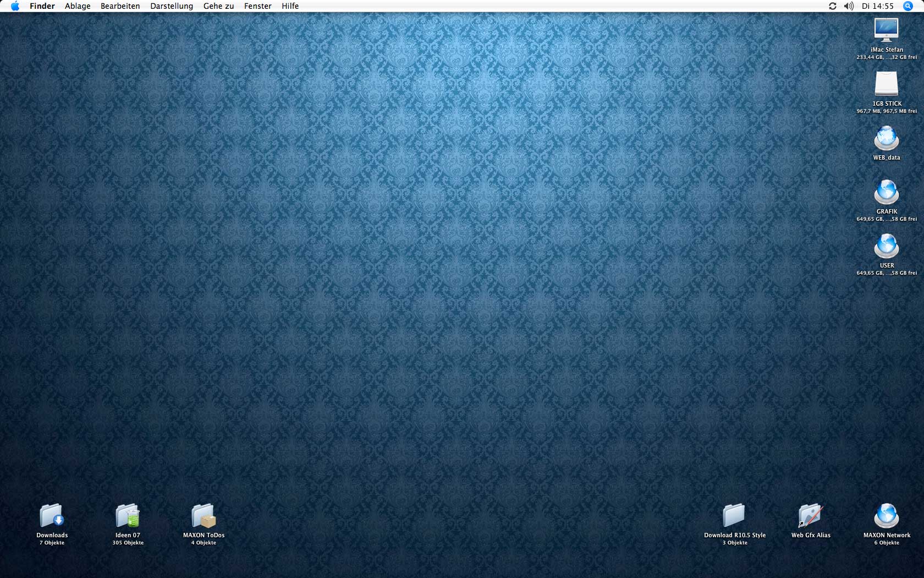Click the Ideen 07 label text
Image resolution: width=924 pixels, height=578 pixels.
(128, 535)
